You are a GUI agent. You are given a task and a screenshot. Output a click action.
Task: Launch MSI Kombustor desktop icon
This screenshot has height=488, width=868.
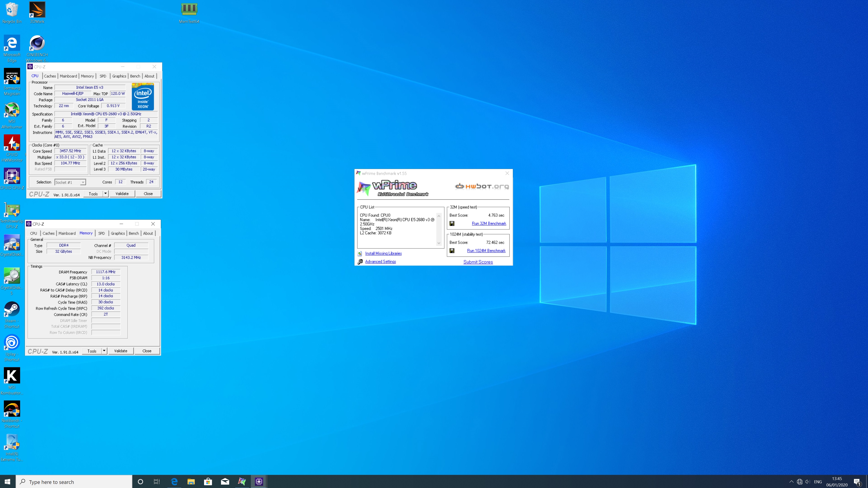[x=12, y=381]
